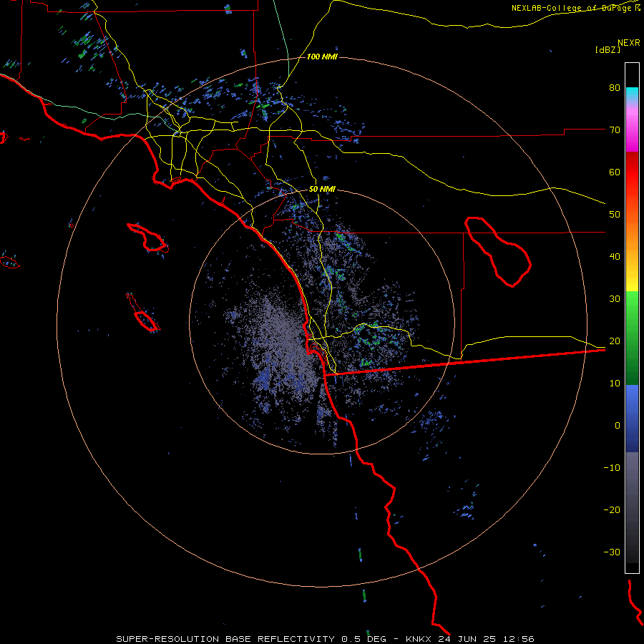Select the 40 value on dBZ scale
This screenshot has width=644, height=644.
615,257
